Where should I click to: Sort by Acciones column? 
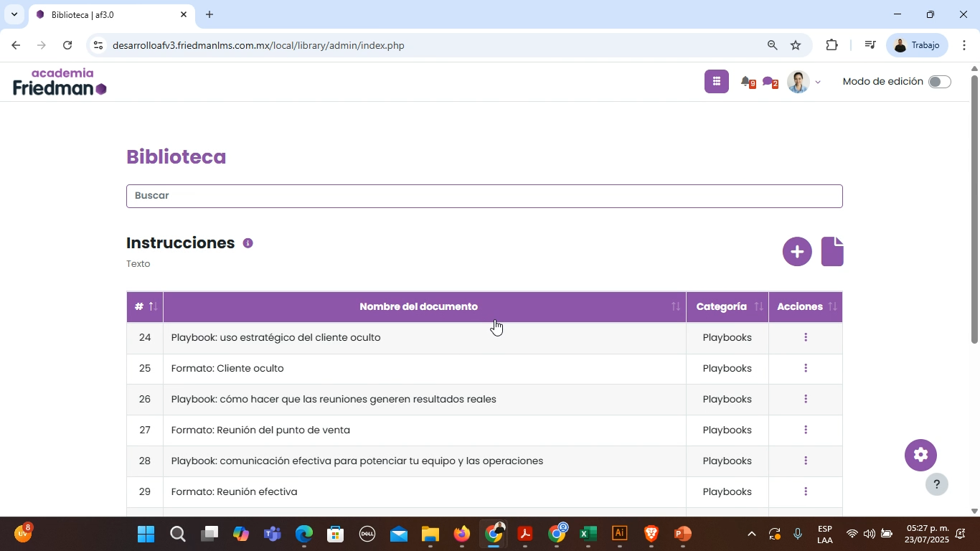pyautogui.click(x=806, y=307)
